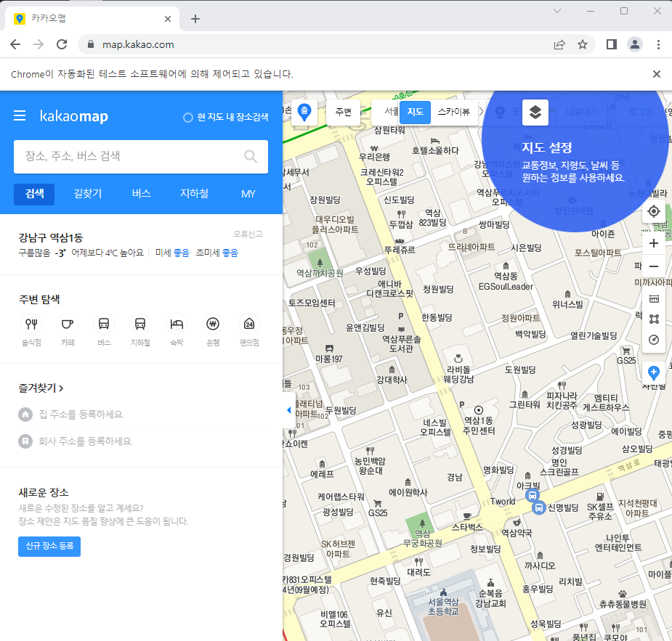
Task: Click the kakaomap logo
Action: (x=73, y=116)
